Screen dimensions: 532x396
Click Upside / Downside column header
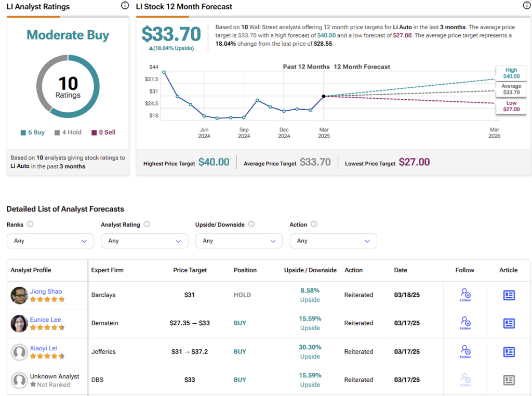[310, 270]
